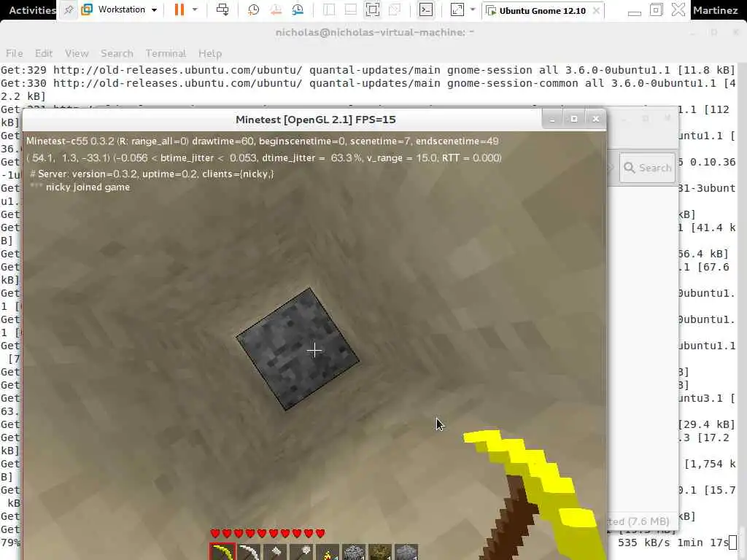Close the Ubuntu Gnome 12.10 tab
Screen dimensions: 747x560
click(596, 10)
